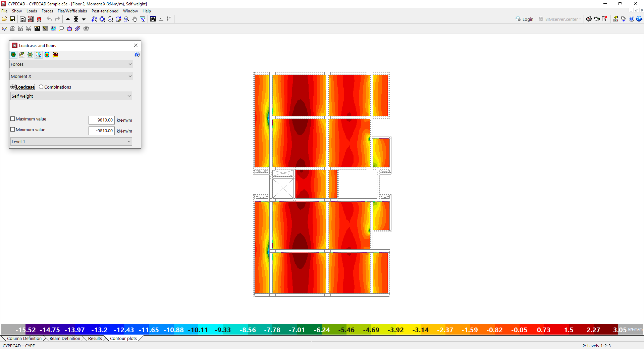Screen dimensions: 644x349
Task: Expand the Level 1 dropdown
Action: pos(71,142)
